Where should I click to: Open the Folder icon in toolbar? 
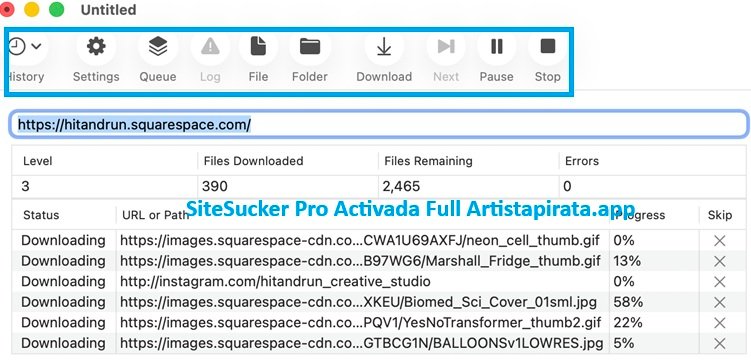310,46
